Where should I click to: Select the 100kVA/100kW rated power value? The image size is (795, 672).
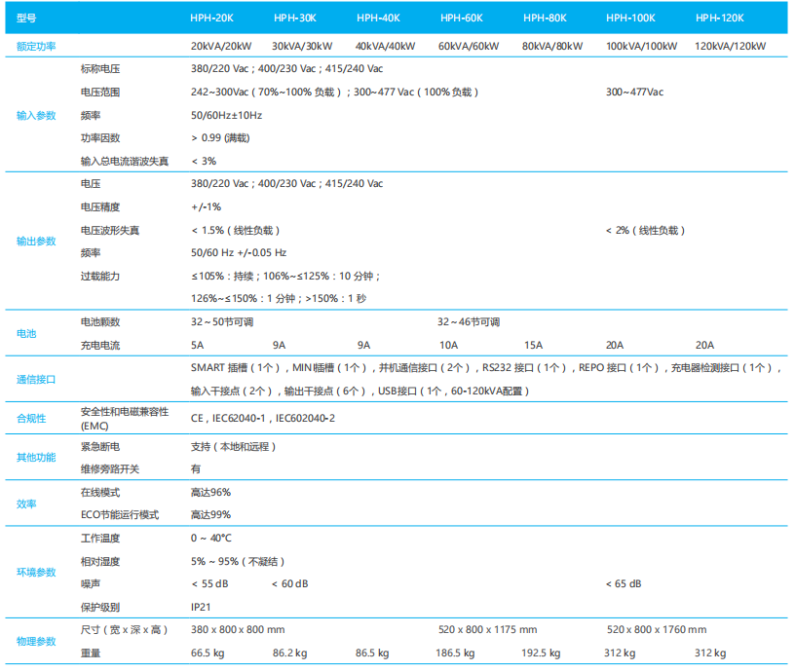[x=641, y=46]
